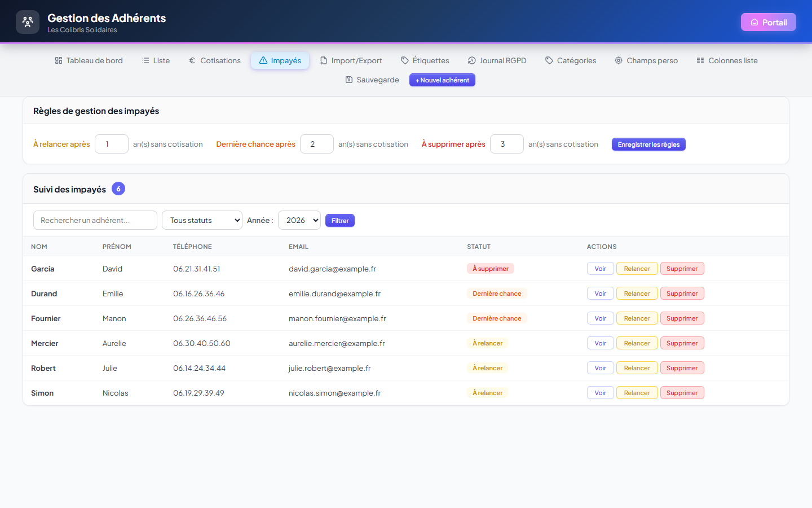Click Supprimer for David Garcia

pyautogui.click(x=682, y=269)
